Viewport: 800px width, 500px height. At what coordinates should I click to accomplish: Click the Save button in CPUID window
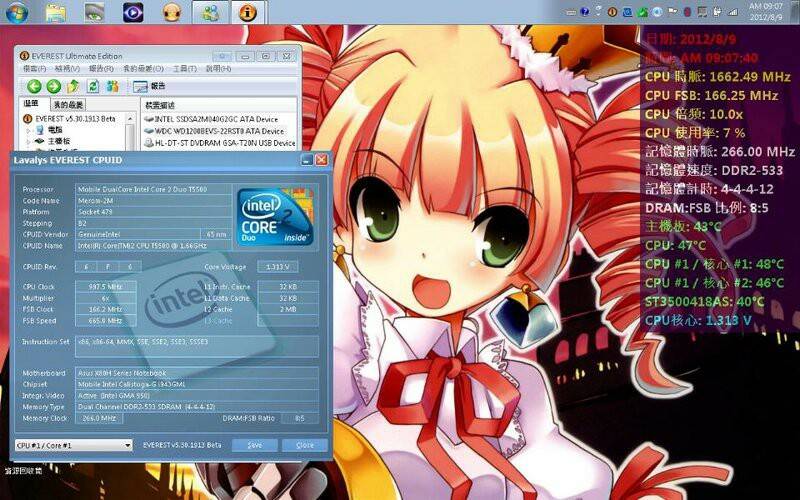click(255, 445)
